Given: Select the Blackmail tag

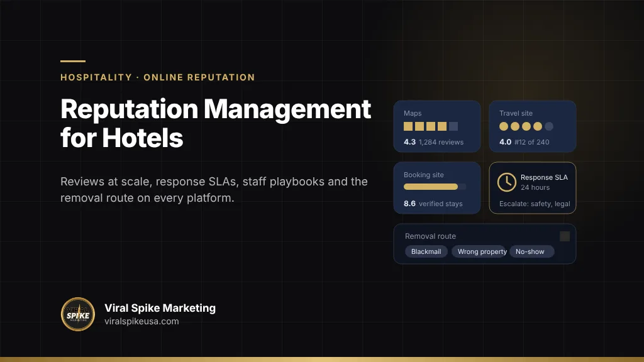Looking at the screenshot, I should pos(426,251).
